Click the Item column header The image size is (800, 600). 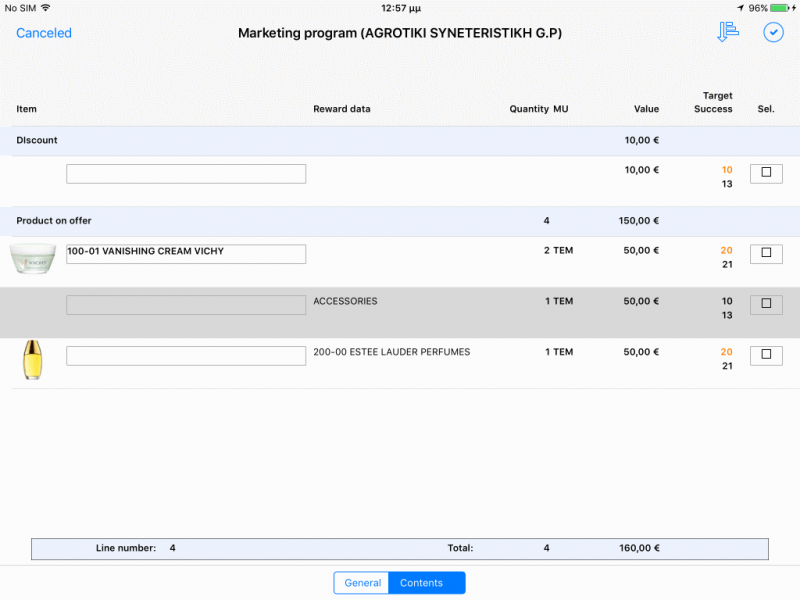27,109
